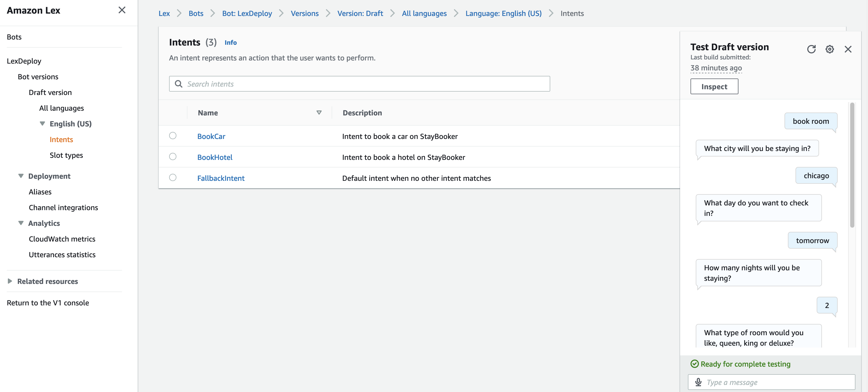Close the Test Draft version panel

(848, 49)
